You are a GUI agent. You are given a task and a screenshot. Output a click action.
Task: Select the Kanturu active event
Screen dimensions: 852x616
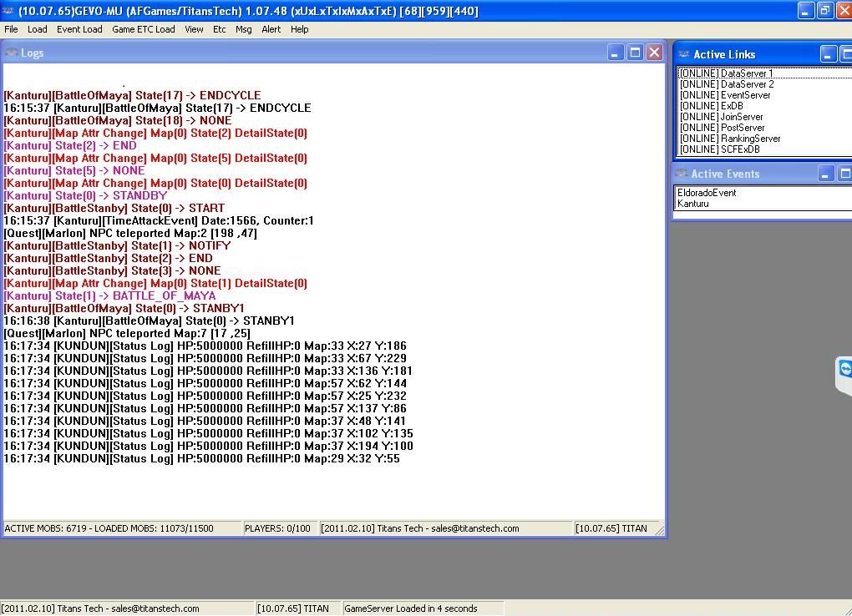click(x=693, y=204)
